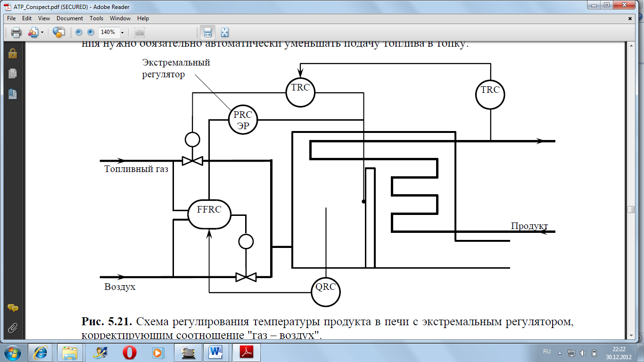Screen dimensions: 644x362
Task: Click the network tray icon
Action: point(572,353)
